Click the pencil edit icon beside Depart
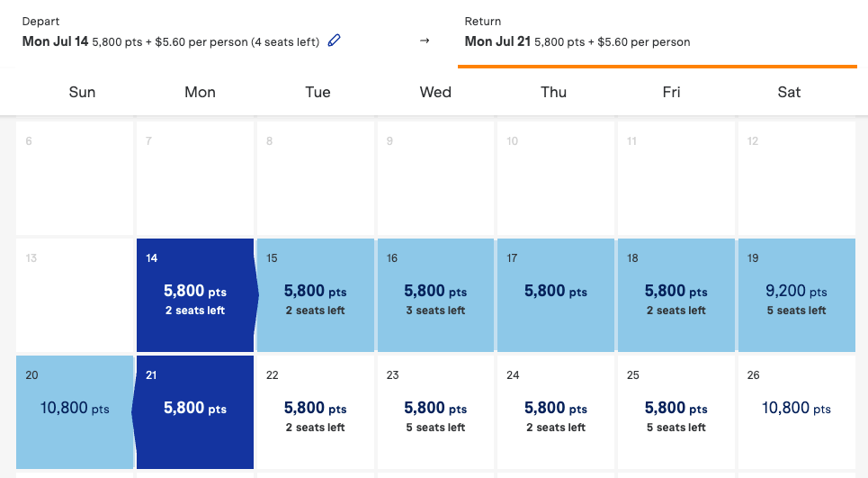The height and width of the screenshot is (478, 868). [335, 41]
